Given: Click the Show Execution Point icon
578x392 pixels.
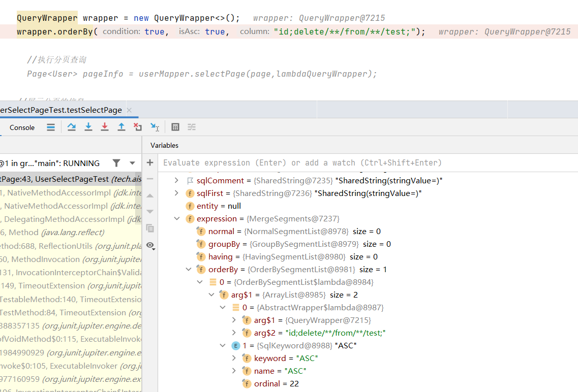Looking at the screenshot, I should (51, 127).
